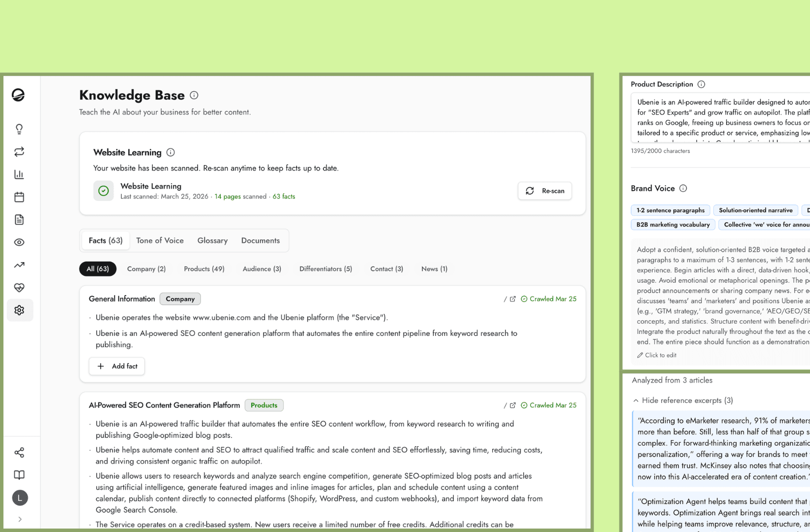Open the content calendar icon
Viewport: 810px width, 532px height.
coord(19,197)
